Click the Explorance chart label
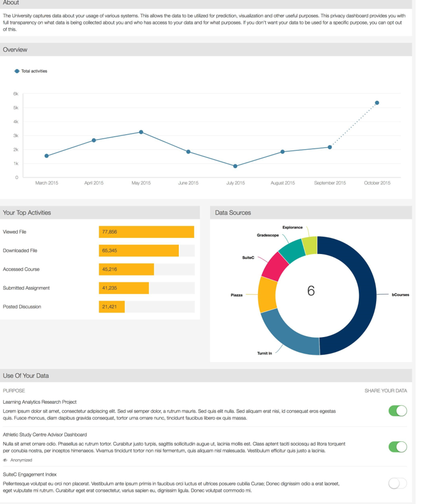Viewport: 421px width, 504px height. tap(292, 227)
